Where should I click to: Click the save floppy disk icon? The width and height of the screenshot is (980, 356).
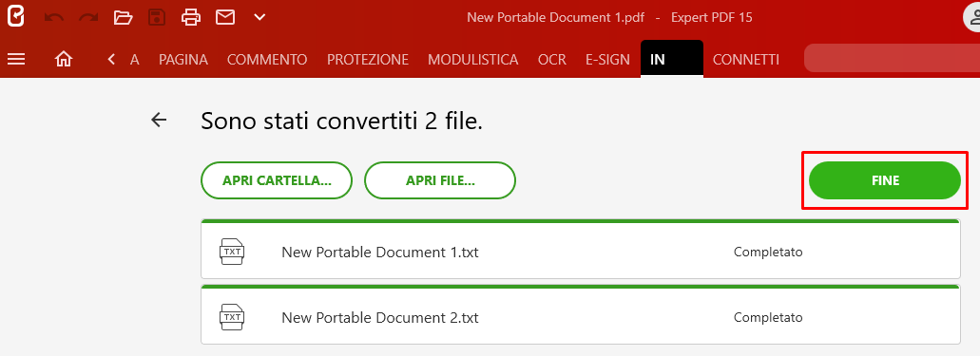[x=157, y=17]
